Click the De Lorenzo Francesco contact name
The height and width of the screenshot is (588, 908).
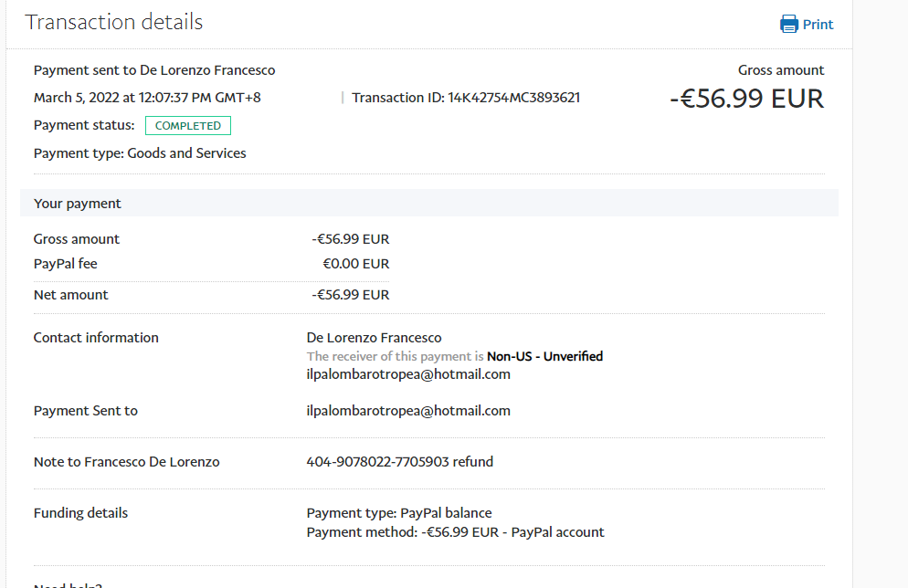coord(374,338)
